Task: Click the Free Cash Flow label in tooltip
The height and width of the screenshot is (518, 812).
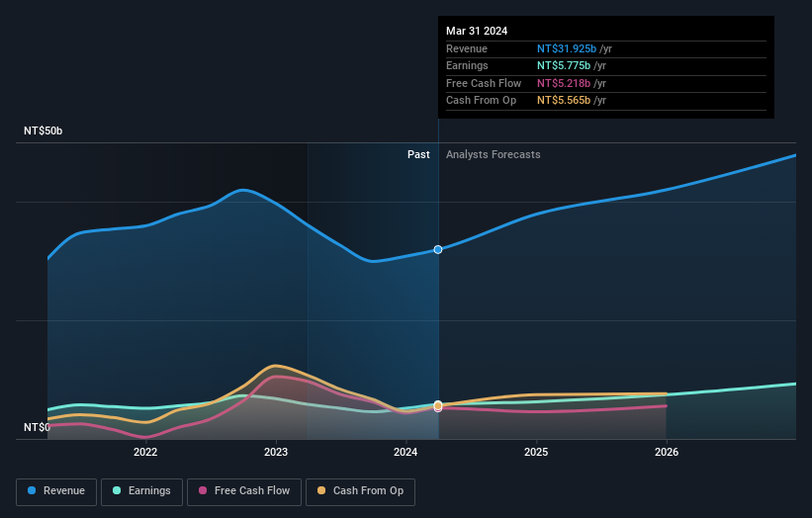Action: click(484, 83)
